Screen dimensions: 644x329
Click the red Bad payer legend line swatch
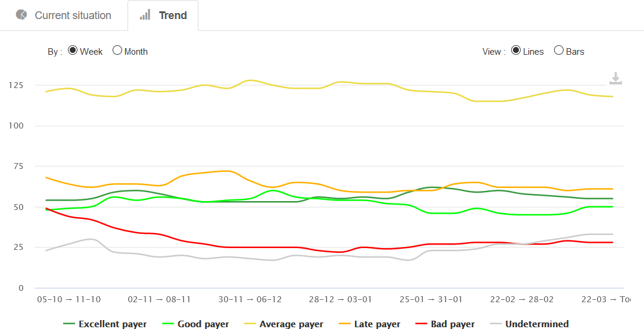click(x=421, y=324)
